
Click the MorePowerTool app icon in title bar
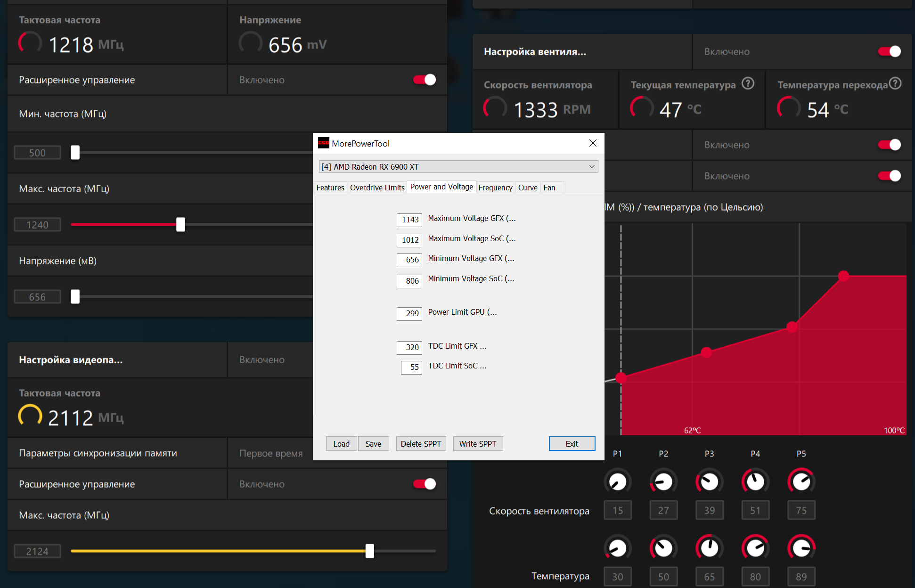click(324, 143)
